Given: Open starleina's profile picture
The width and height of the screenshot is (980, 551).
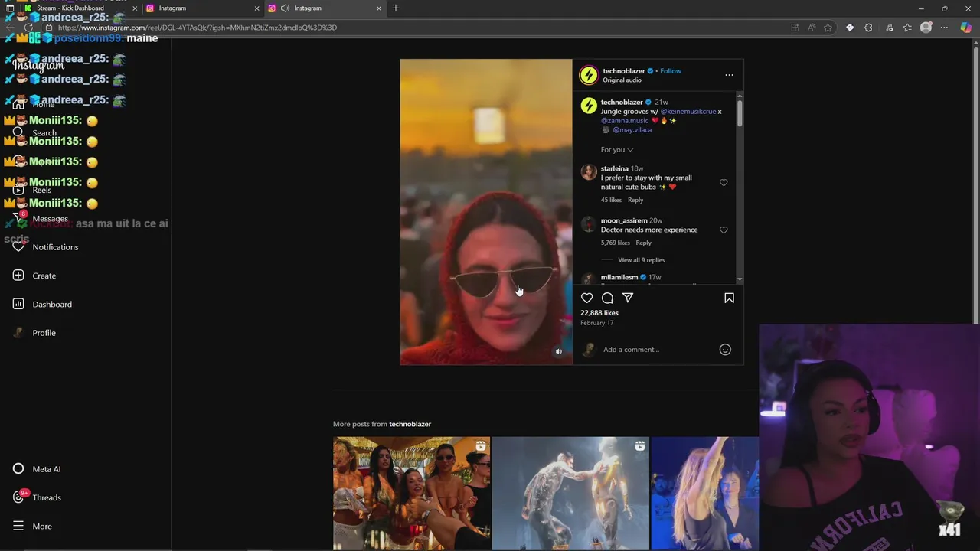Looking at the screenshot, I should click(x=588, y=172).
